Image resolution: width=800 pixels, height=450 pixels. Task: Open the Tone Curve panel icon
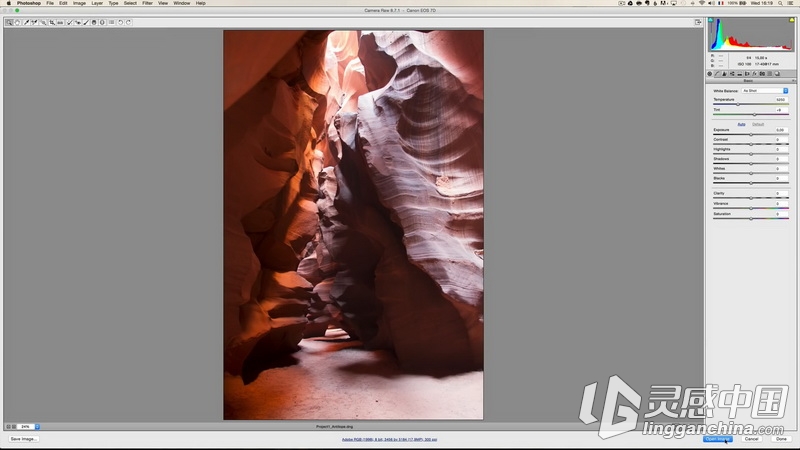pyautogui.click(x=717, y=74)
